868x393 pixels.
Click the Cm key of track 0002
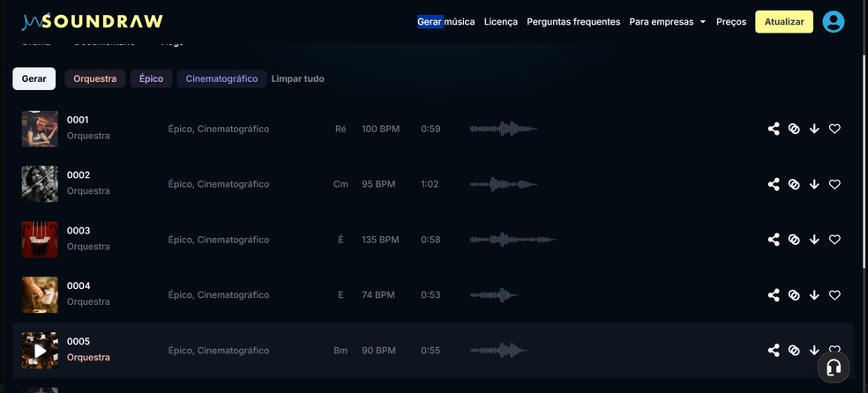(x=340, y=184)
